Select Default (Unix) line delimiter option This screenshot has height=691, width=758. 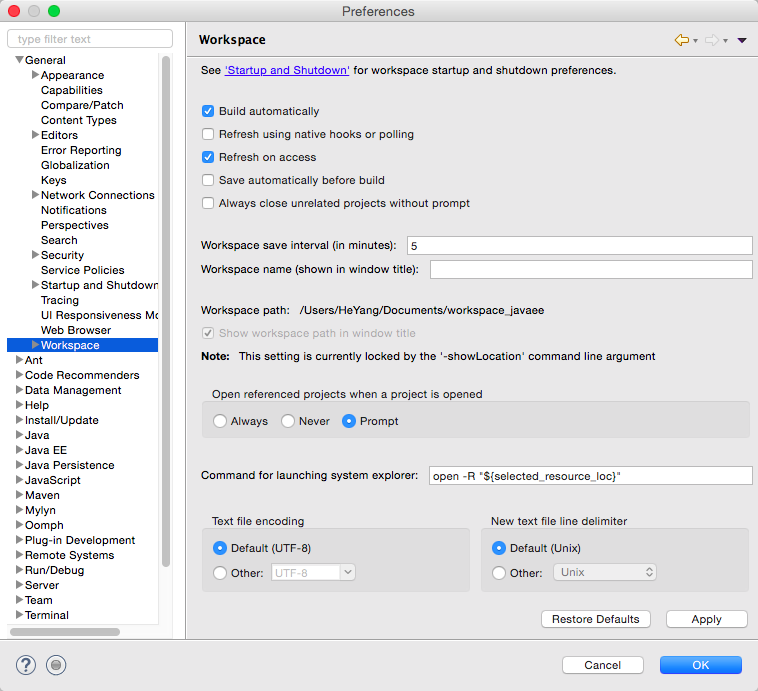point(499,548)
